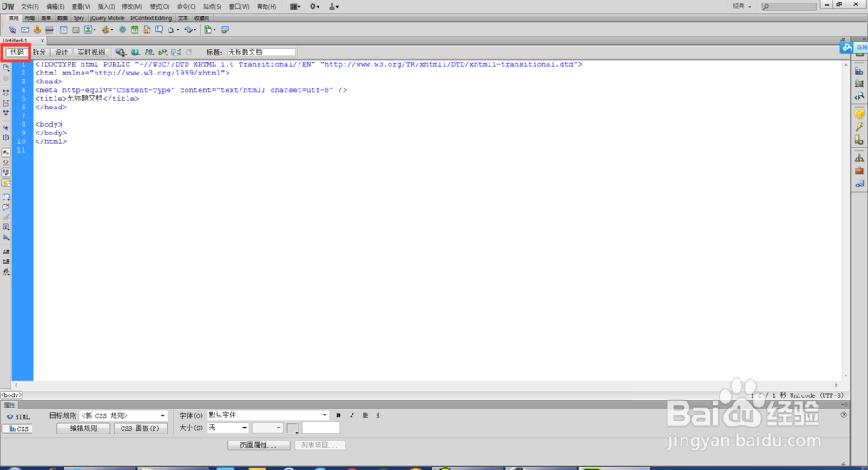Run W3C validation
Image resolution: width=868 pixels, height=470 pixels.
click(163, 52)
